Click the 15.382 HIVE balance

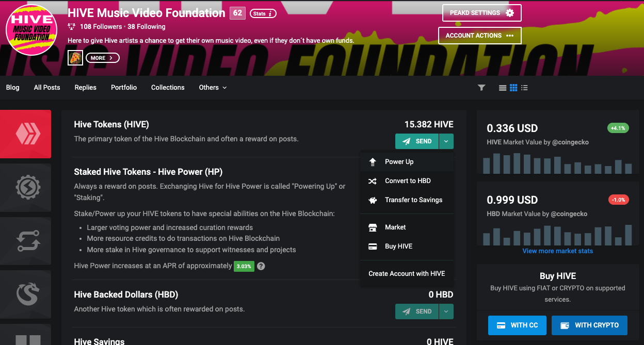[429, 124]
